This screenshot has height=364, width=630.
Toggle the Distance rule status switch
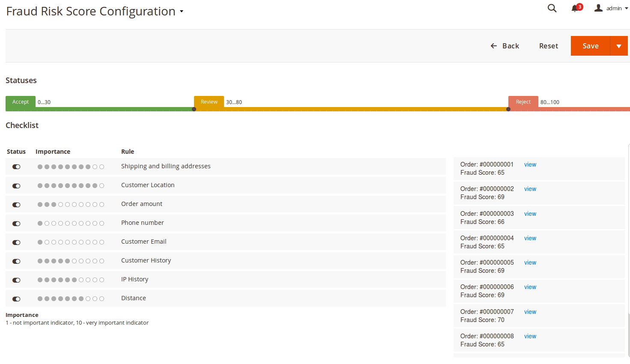[16, 299]
